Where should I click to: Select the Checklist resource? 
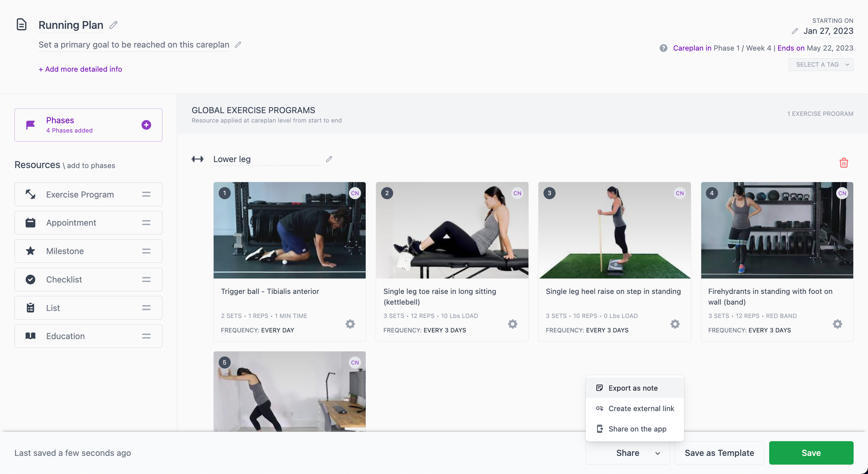coord(88,280)
